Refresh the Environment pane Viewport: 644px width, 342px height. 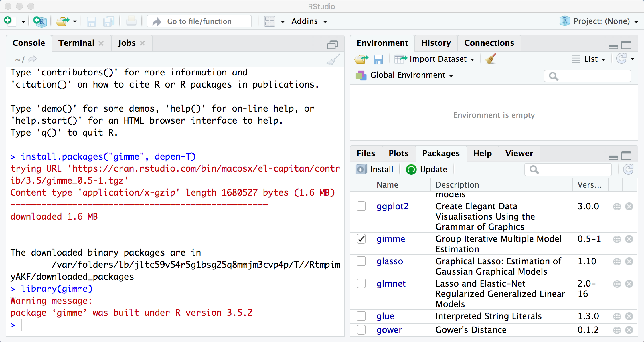point(621,59)
